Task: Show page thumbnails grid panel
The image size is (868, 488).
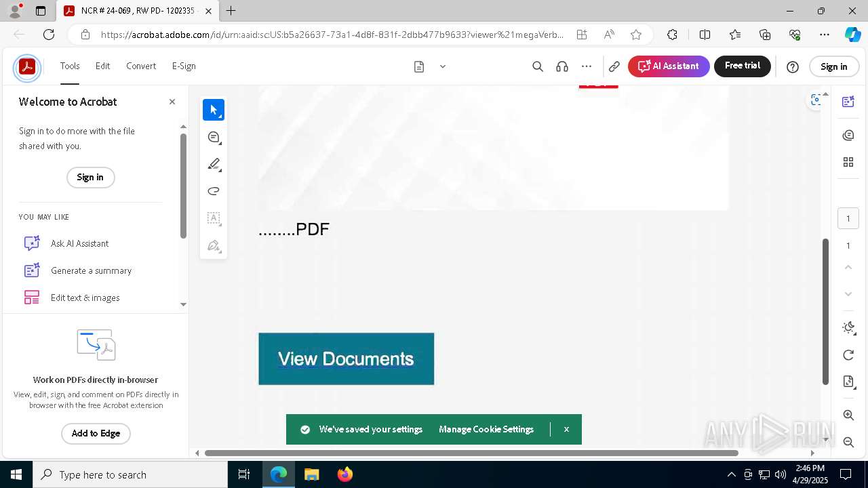Action: (x=848, y=162)
